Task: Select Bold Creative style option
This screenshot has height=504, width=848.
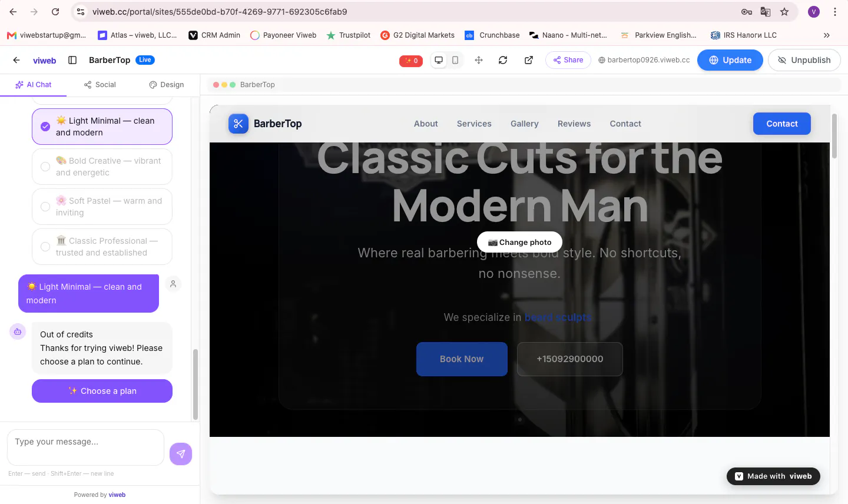Action: tap(102, 167)
